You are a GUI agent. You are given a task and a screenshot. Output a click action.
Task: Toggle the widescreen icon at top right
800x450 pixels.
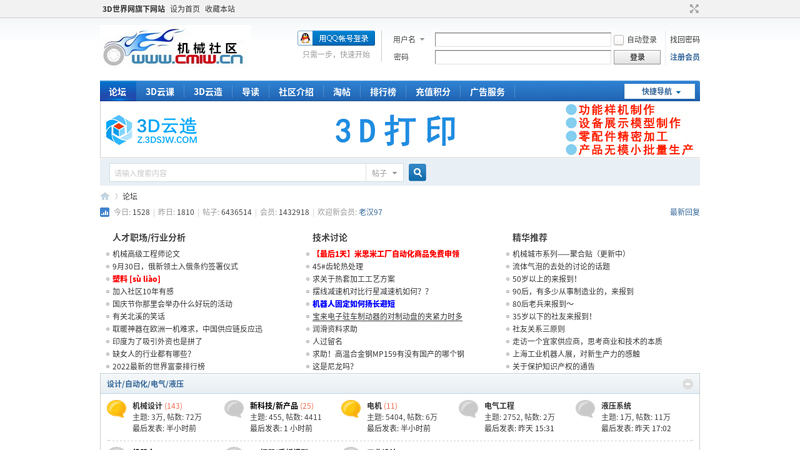[x=694, y=9]
